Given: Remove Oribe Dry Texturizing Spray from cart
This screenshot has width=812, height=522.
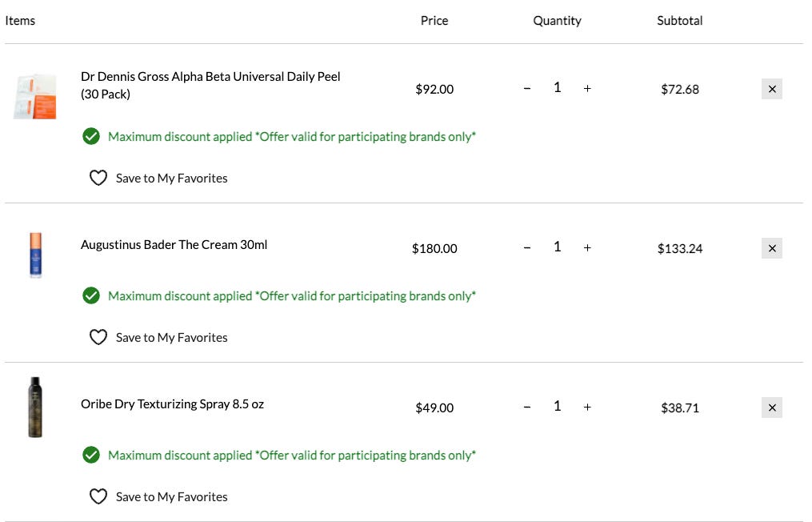Looking at the screenshot, I should pyautogui.click(x=771, y=408).
